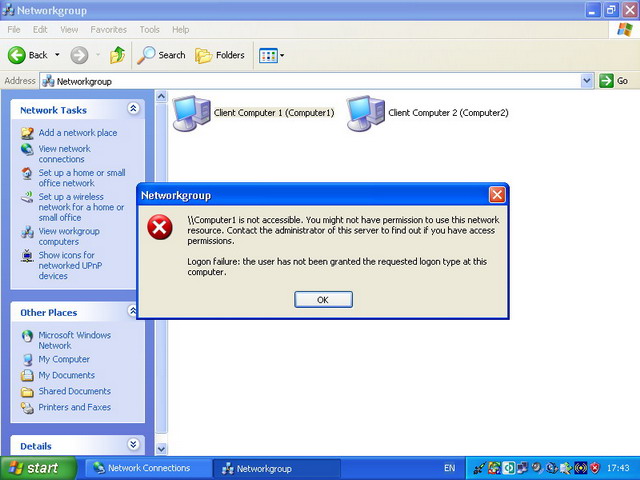640x480 pixels.
Task: Click the red security shield tray icon
Action: click(595, 468)
